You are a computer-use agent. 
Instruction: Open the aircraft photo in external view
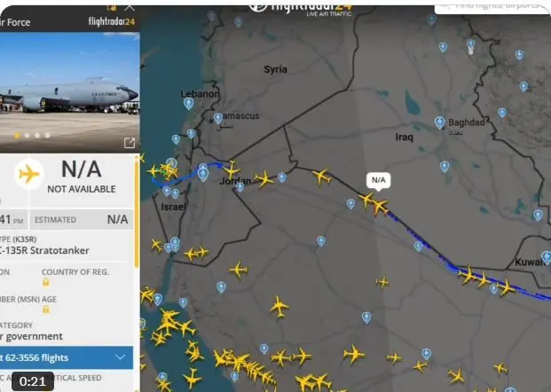pyautogui.click(x=130, y=143)
